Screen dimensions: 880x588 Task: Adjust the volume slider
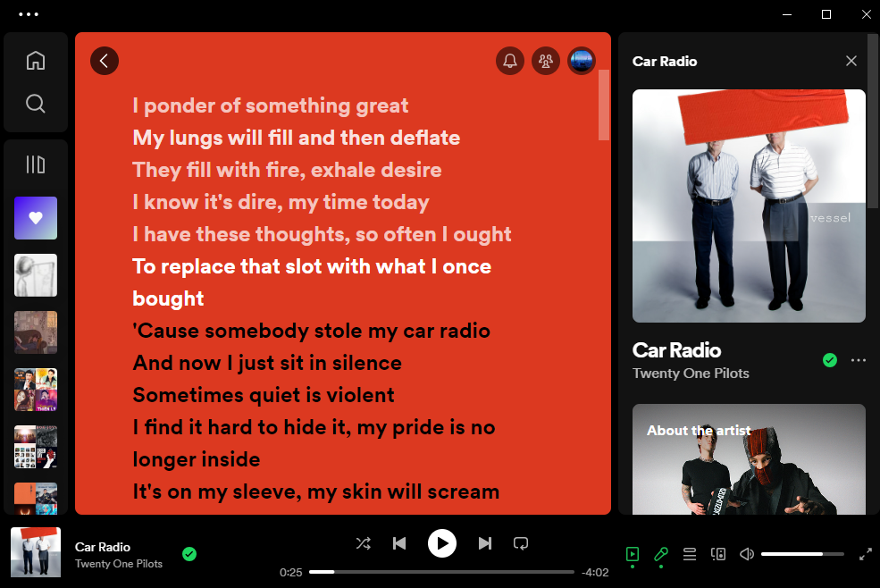802,554
